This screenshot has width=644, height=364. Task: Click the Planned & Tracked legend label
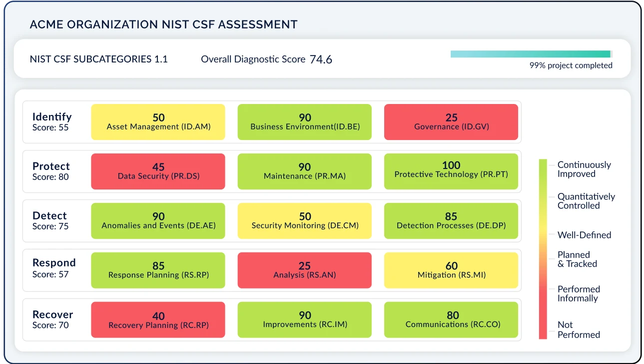[x=577, y=259]
